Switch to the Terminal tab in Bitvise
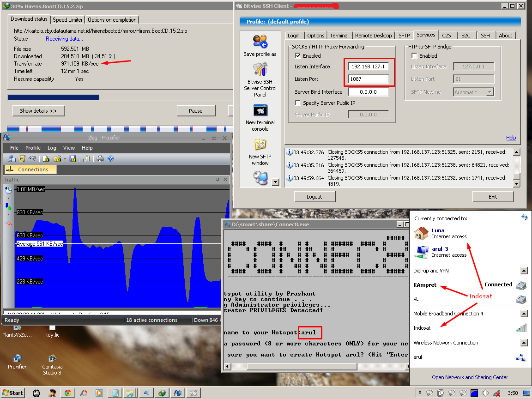The width and height of the screenshot is (532, 399). 339,36
